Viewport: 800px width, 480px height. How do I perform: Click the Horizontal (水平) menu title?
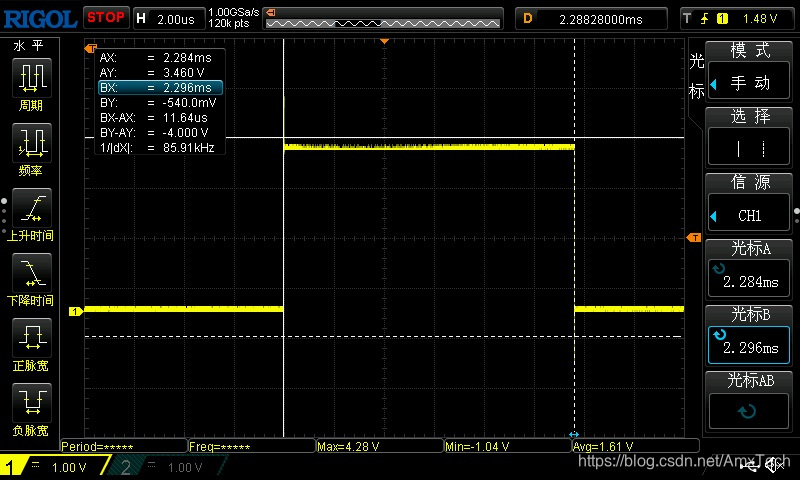coord(29,46)
